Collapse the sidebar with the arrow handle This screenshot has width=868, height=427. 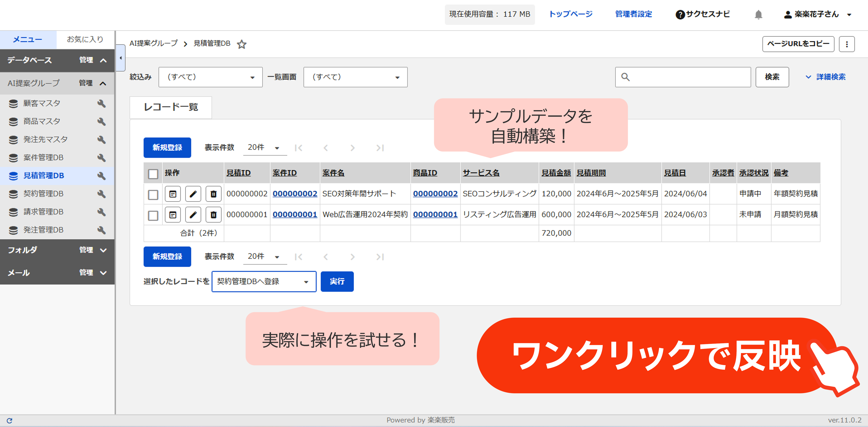[x=121, y=58]
